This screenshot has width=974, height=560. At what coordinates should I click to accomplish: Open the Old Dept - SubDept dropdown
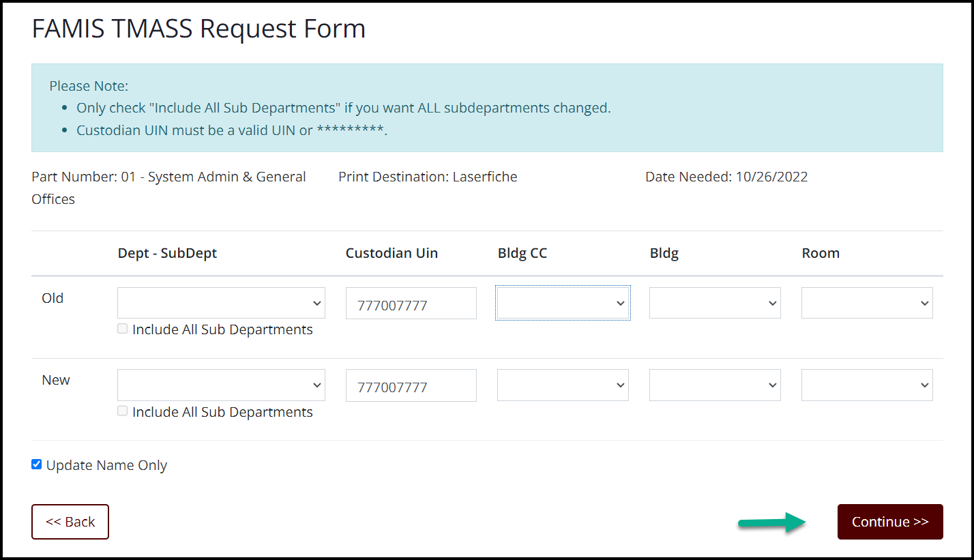coord(221,303)
